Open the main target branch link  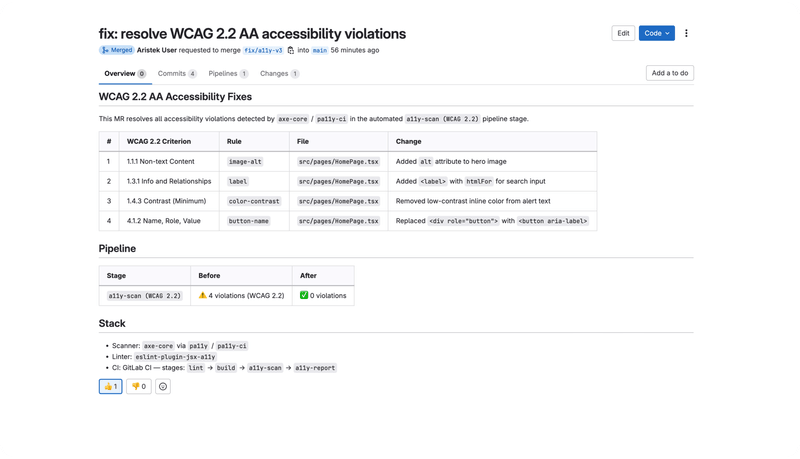(x=319, y=50)
